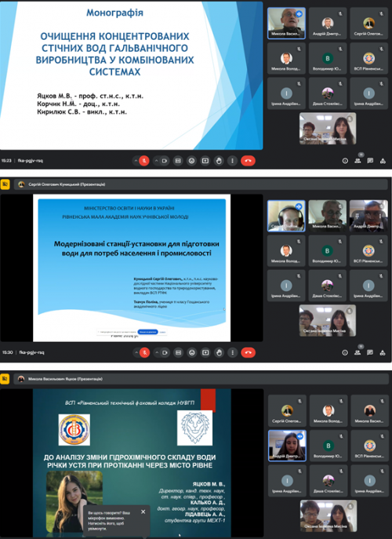
Task: Open more options menu in 15:30 toolbar
Action: point(233,352)
